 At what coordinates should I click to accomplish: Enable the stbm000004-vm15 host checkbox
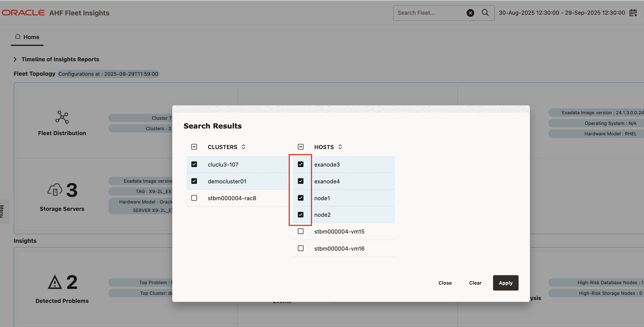coord(300,231)
